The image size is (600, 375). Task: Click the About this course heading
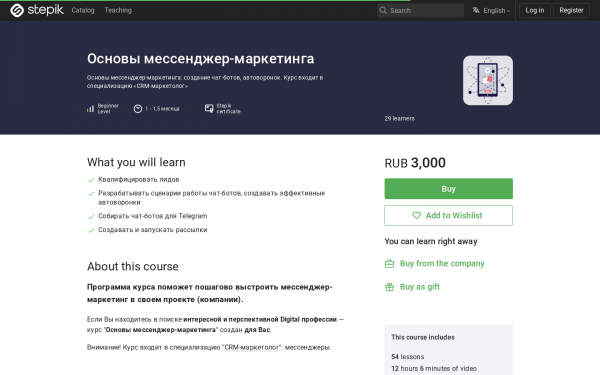133,266
